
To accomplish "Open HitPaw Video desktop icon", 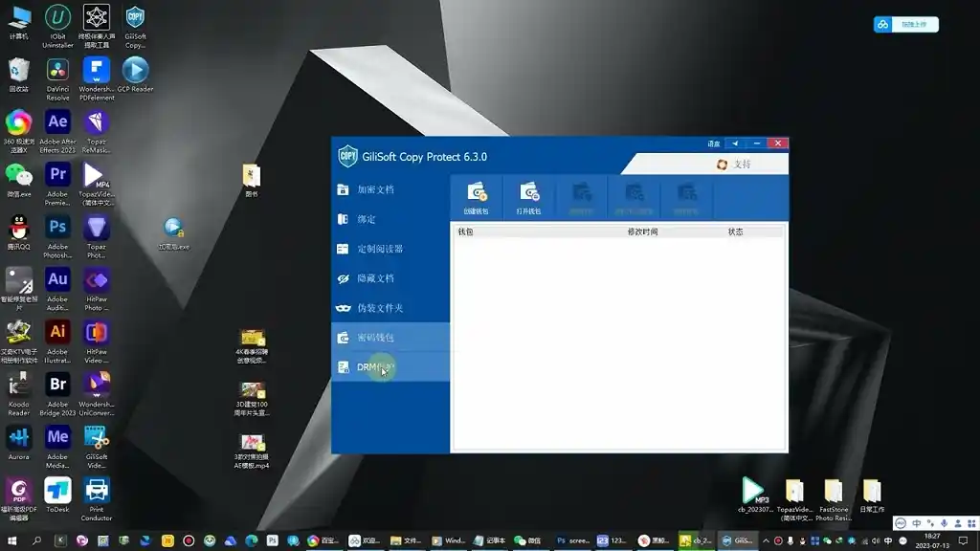I will coord(97,342).
